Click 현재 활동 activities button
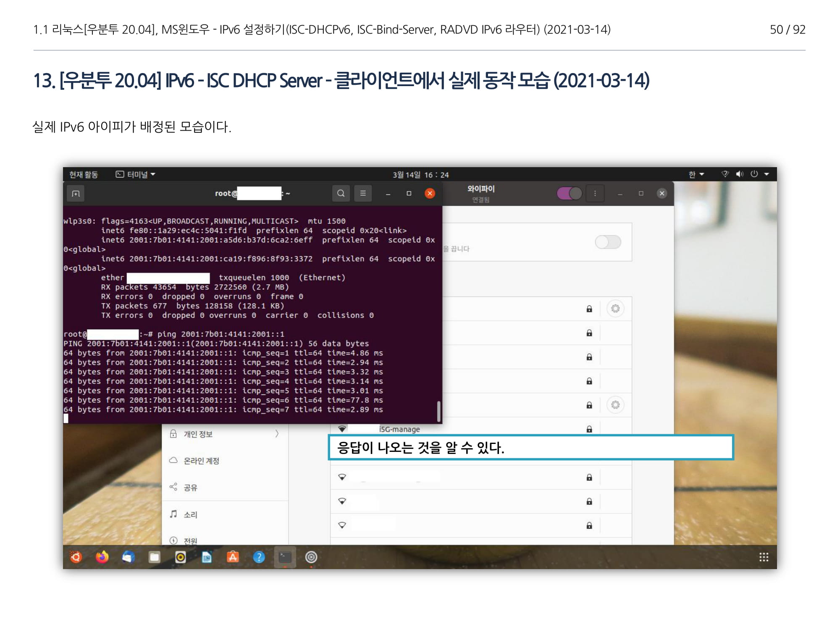 pos(84,174)
